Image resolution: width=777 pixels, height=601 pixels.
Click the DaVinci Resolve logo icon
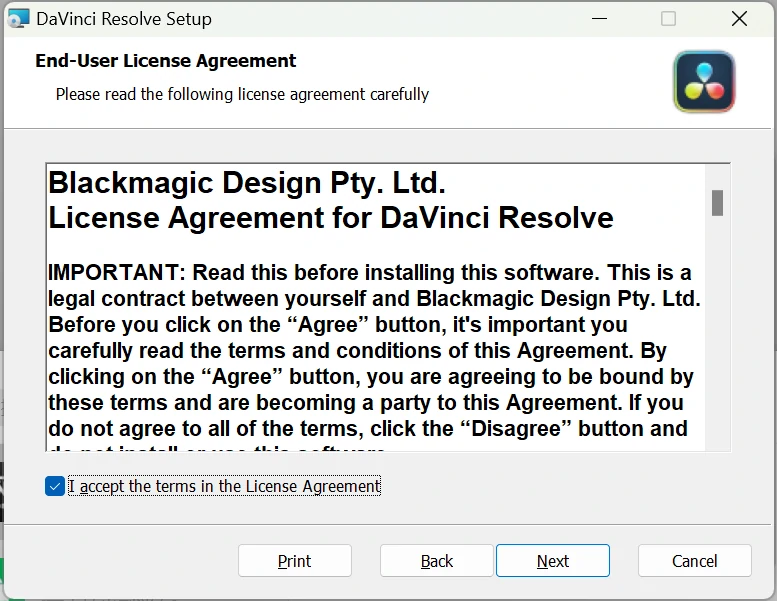[x=704, y=82]
